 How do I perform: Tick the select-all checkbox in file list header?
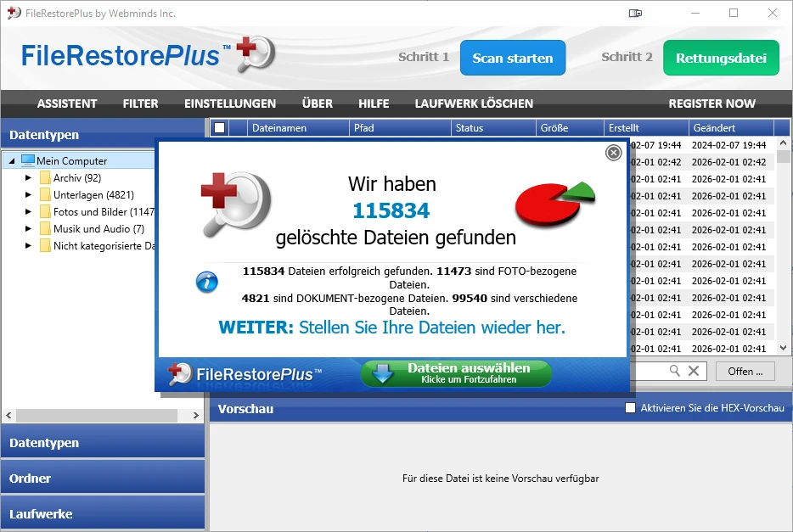point(219,128)
